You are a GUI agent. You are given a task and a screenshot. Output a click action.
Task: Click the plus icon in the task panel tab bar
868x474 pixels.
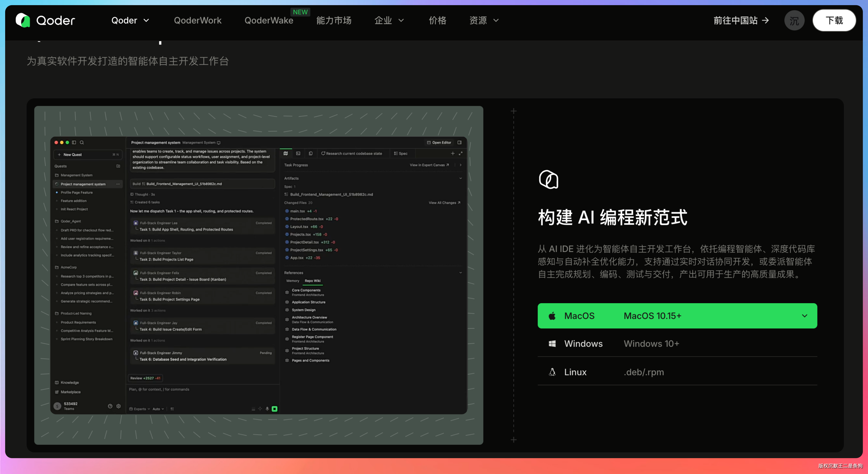(x=452, y=153)
